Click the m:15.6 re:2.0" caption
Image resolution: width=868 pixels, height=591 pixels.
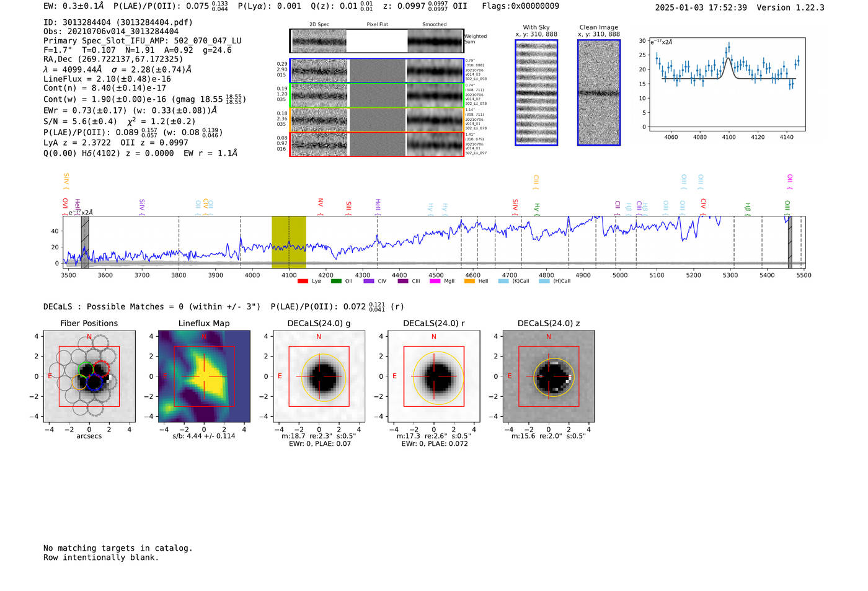pyautogui.click(x=549, y=436)
